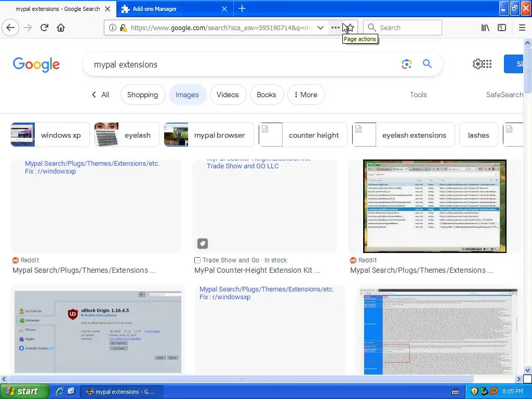Image resolution: width=532 pixels, height=399 pixels.
Task: Go back one page in browser
Action: click(x=10, y=28)
